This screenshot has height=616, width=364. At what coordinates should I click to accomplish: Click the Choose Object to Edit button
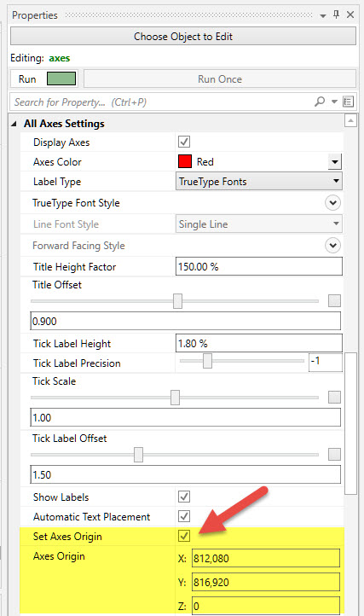click(x=183, y=36)
